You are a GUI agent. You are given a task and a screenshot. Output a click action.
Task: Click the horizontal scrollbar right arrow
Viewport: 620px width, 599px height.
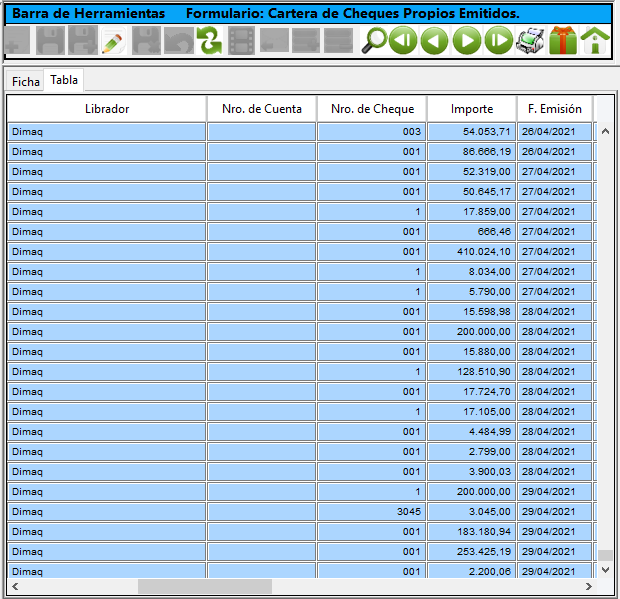[589, 586]
